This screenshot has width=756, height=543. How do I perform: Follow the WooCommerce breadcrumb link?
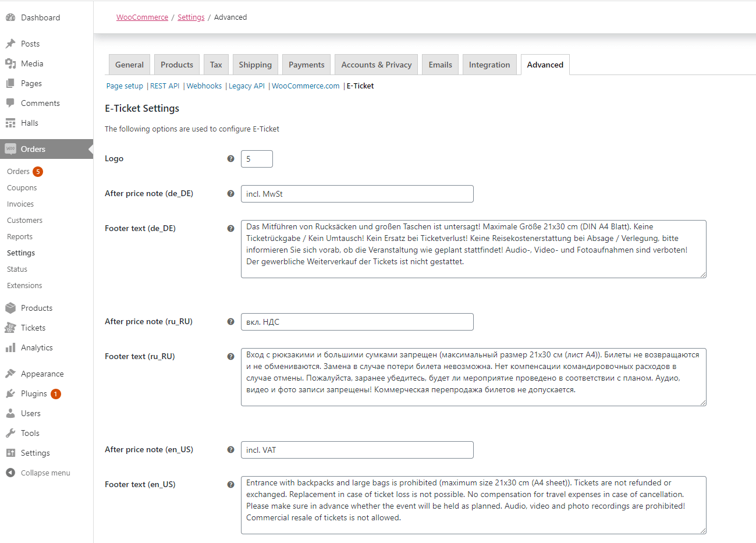142,17
